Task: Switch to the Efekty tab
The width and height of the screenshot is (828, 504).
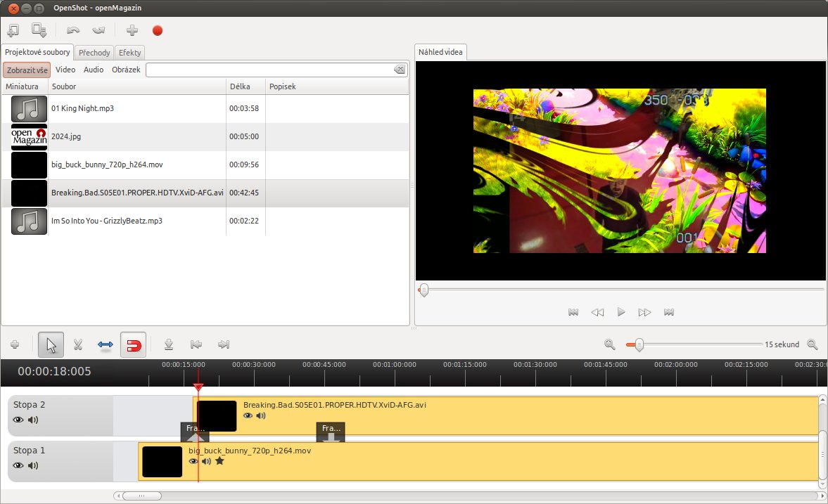Action: coord(129,52)
